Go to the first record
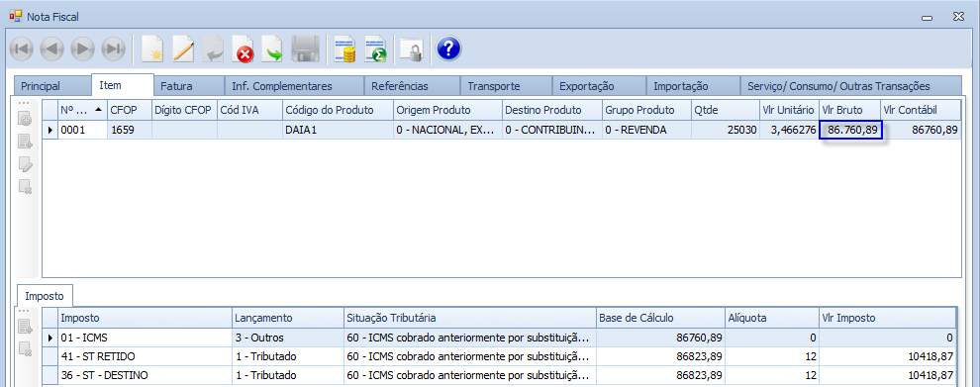980x387 pixels. pos(21,48)
